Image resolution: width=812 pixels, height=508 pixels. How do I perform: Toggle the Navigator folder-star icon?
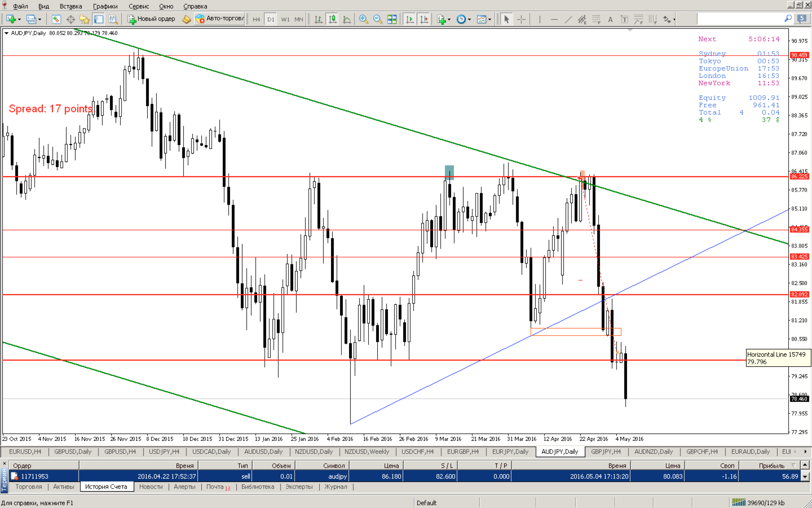84,19
